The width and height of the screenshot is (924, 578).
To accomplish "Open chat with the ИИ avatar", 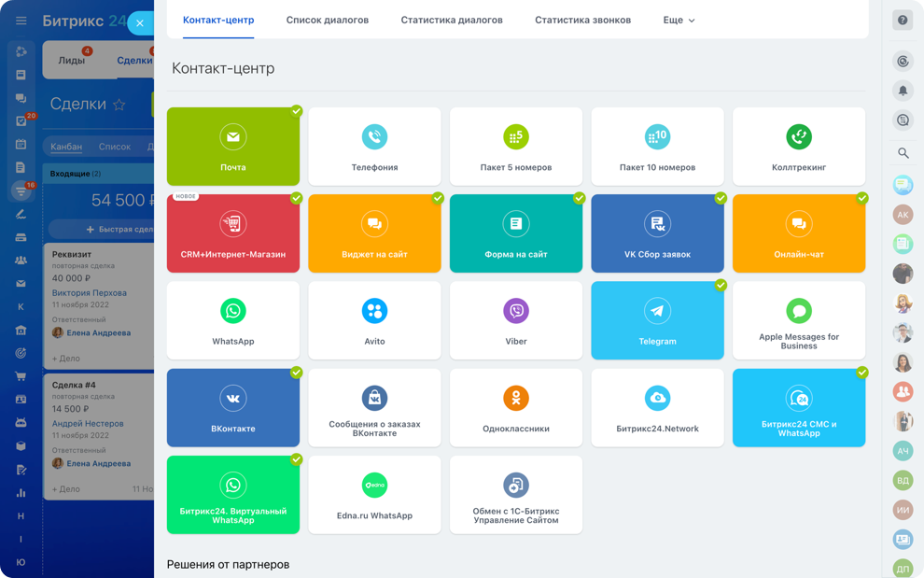I will click(903, 510).
